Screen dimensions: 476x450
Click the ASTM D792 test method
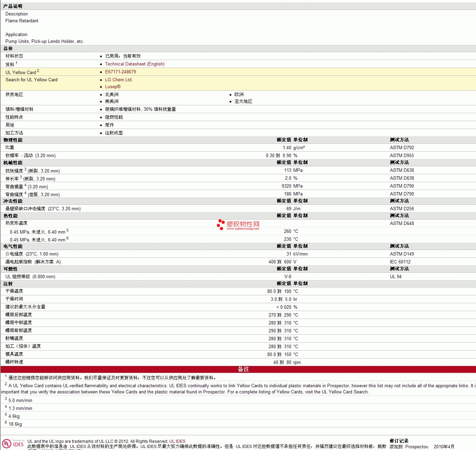point(402,148)
